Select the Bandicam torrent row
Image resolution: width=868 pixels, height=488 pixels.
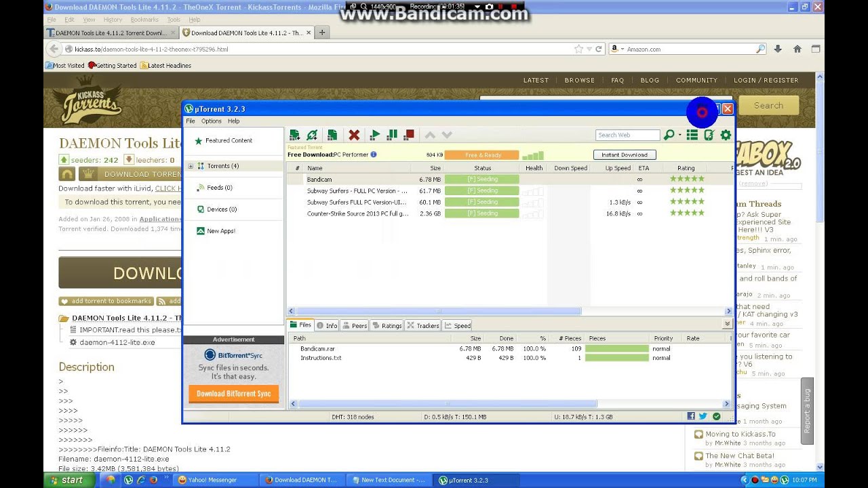coord(509,180)
